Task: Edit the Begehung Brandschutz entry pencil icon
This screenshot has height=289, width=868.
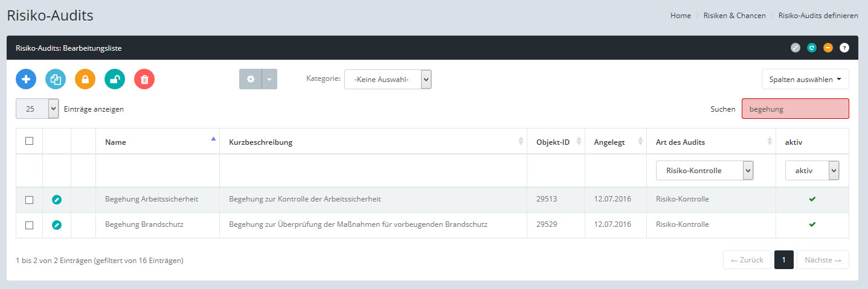Action: (57, 224)
